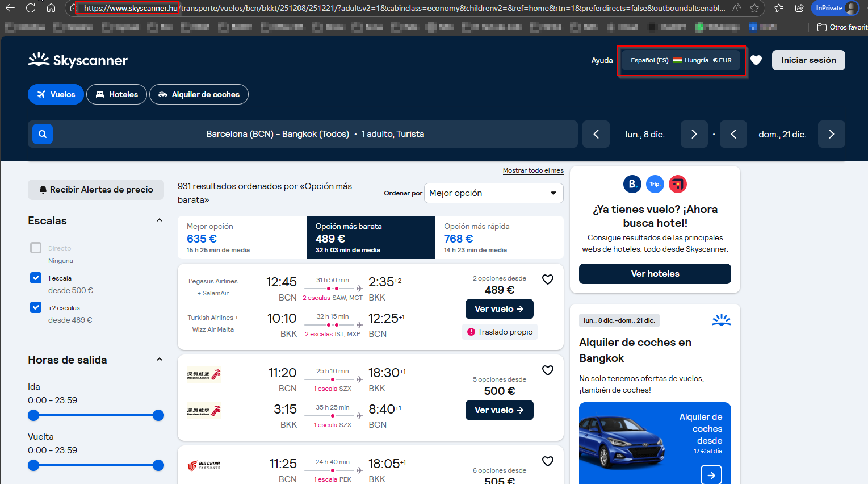868x484 pixels.
Task: Open the Otros favoritos folder
Action: (842, 27)
